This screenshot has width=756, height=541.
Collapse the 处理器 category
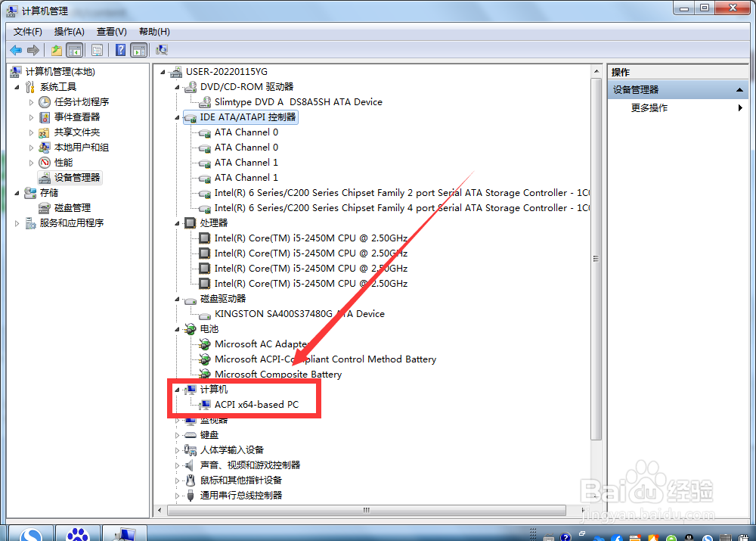(x=177, y=223)
